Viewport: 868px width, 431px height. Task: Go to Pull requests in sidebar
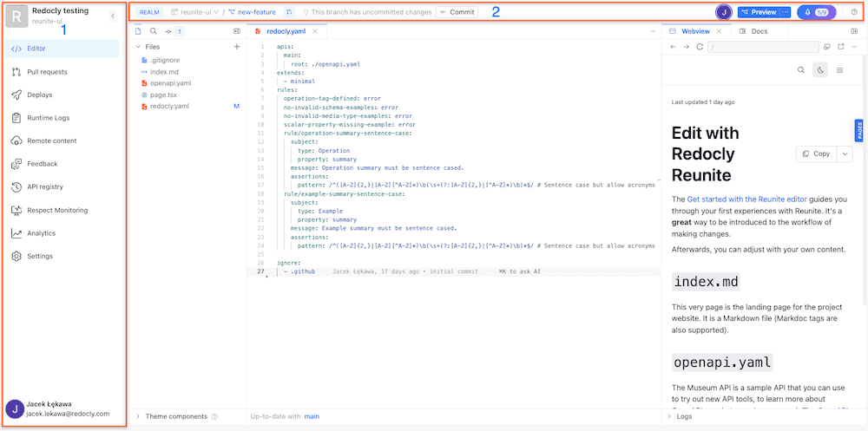pyautogui.click(x=62, y=72)
